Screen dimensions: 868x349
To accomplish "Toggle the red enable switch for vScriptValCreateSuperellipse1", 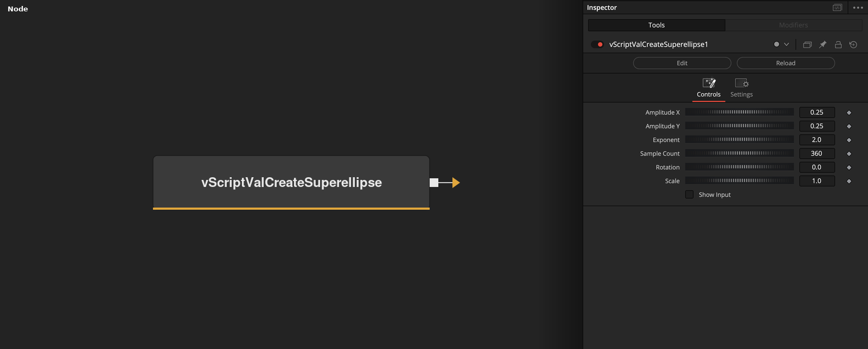I will 597,44.
